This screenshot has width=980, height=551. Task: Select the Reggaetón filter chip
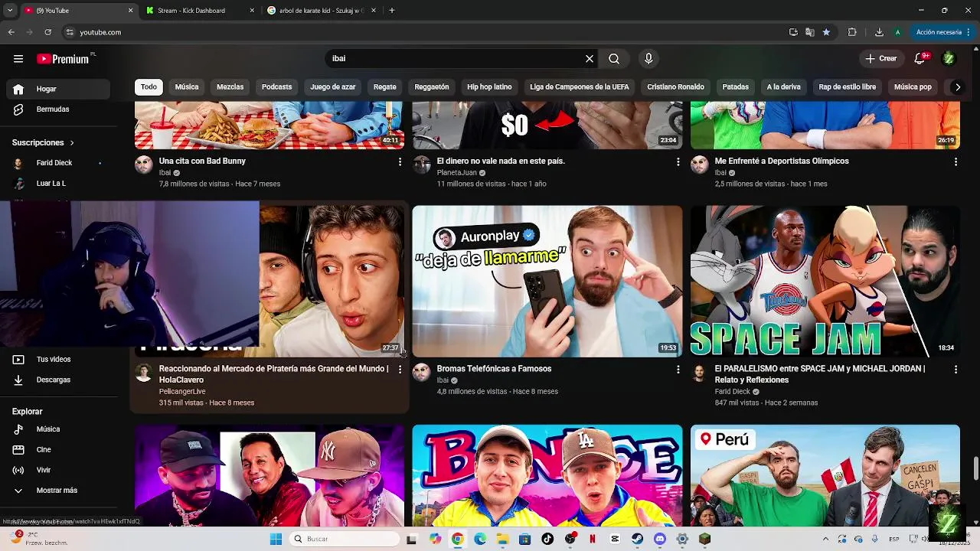coord(432,87)
